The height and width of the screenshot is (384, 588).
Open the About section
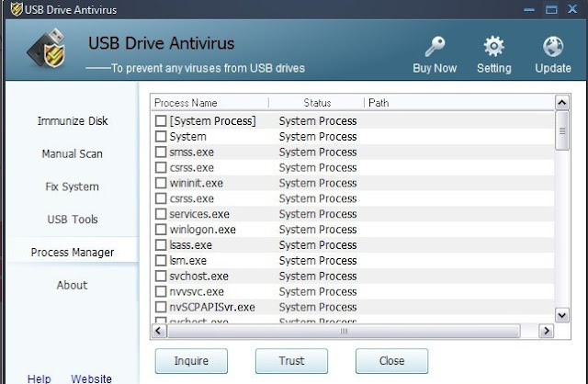pos(72,285)
